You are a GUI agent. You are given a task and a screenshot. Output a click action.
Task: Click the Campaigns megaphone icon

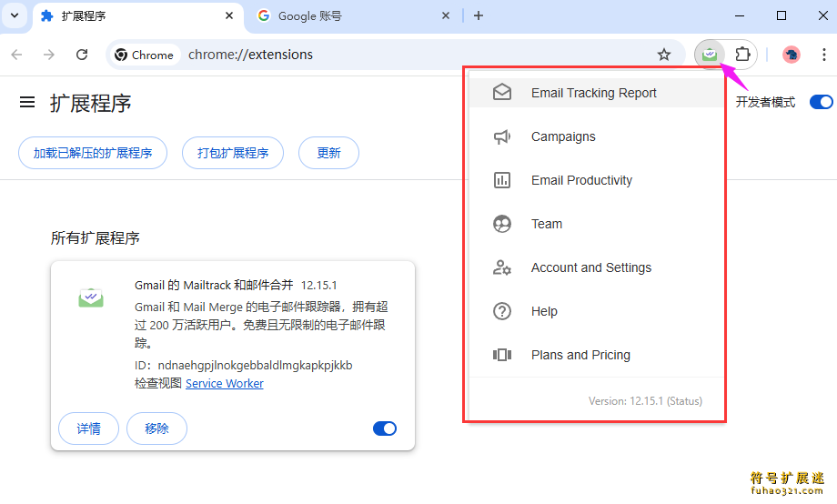pyautogui.click(x=502, y=136)
